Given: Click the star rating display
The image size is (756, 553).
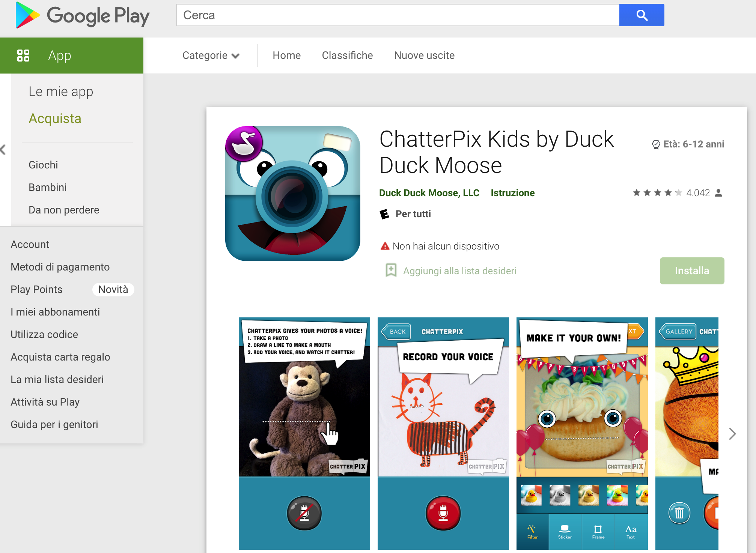Looking at the screenshot, I should (x=657, y=193).
